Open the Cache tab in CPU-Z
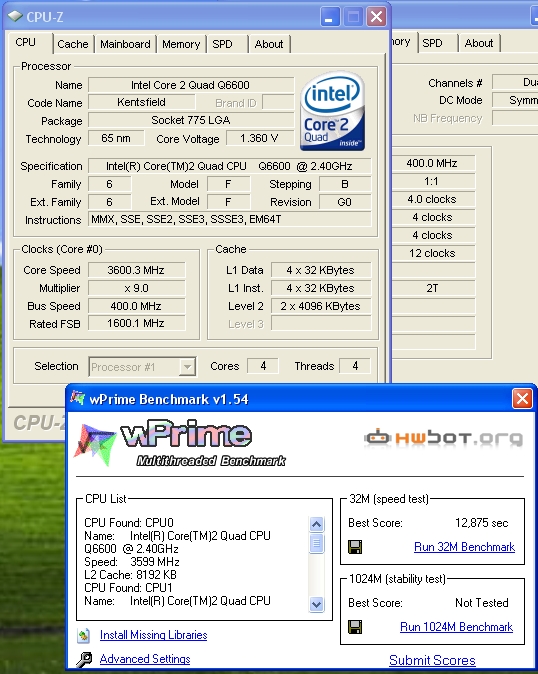 pos(73,44)
